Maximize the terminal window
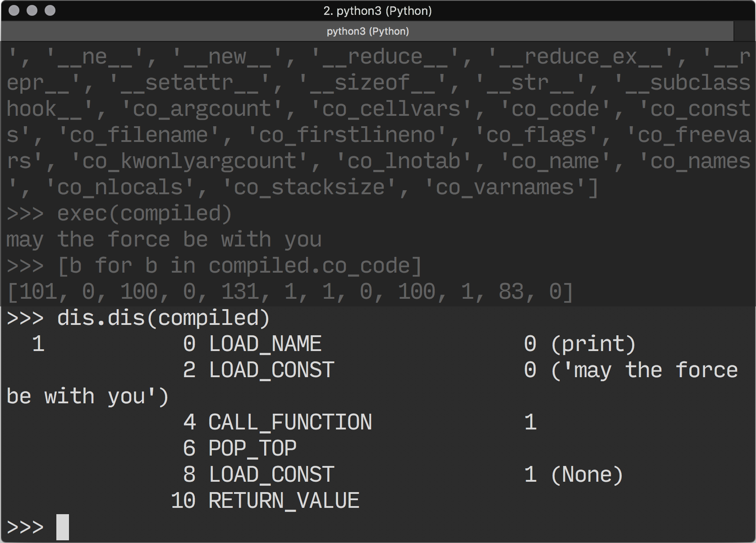This screenshot has height=543, width=756. [50, 10]
